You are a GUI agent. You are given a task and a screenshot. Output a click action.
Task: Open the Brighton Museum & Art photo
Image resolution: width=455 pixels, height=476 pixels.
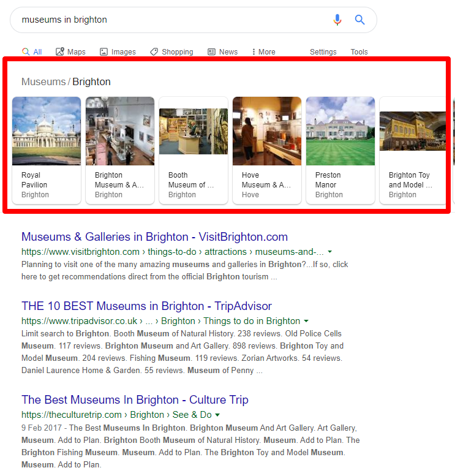pos(120,131)
